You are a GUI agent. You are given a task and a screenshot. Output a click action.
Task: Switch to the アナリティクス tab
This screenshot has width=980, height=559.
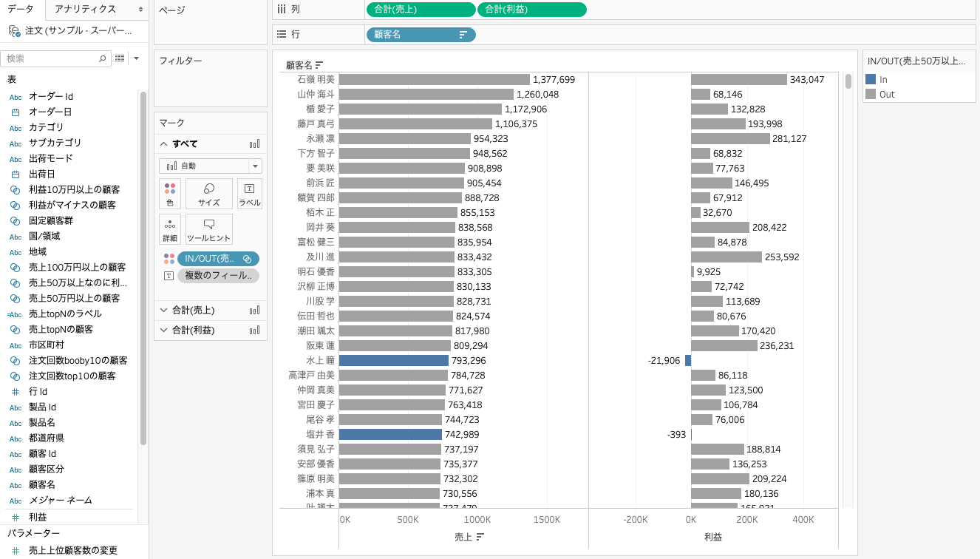tap(85, 9)
